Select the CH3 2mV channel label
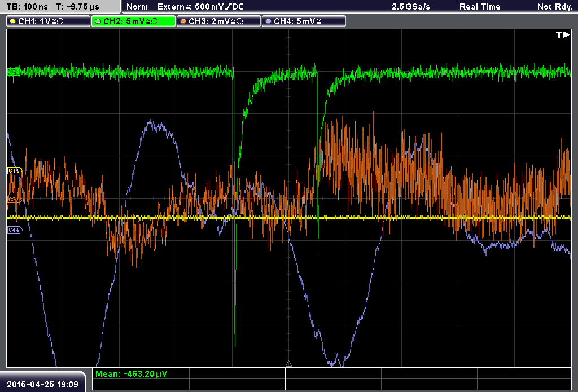 218,21
